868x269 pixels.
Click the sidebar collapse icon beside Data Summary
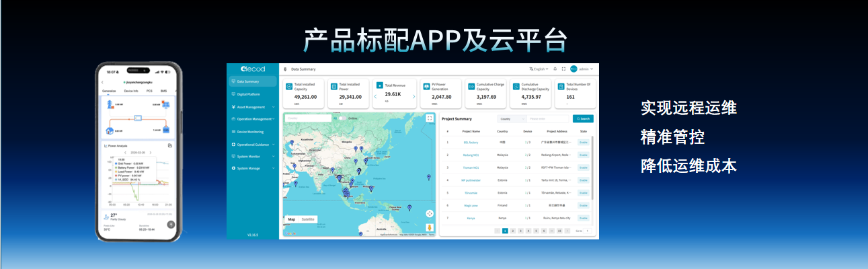point(285,69)
